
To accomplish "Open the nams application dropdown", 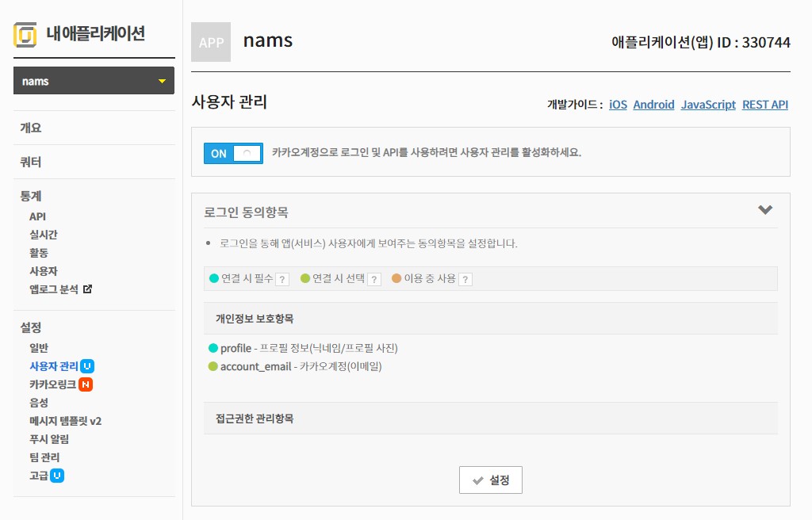I will [x=94, y=81].
